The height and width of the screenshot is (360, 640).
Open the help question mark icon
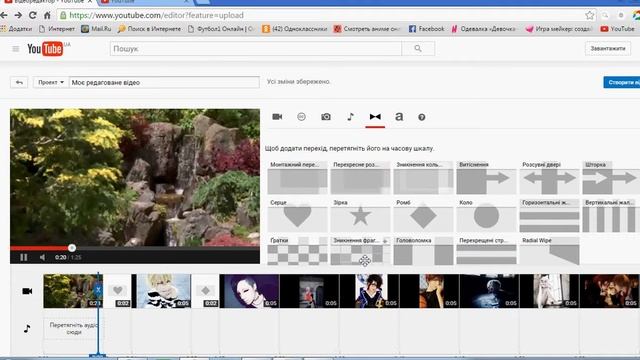click(422, 117)
